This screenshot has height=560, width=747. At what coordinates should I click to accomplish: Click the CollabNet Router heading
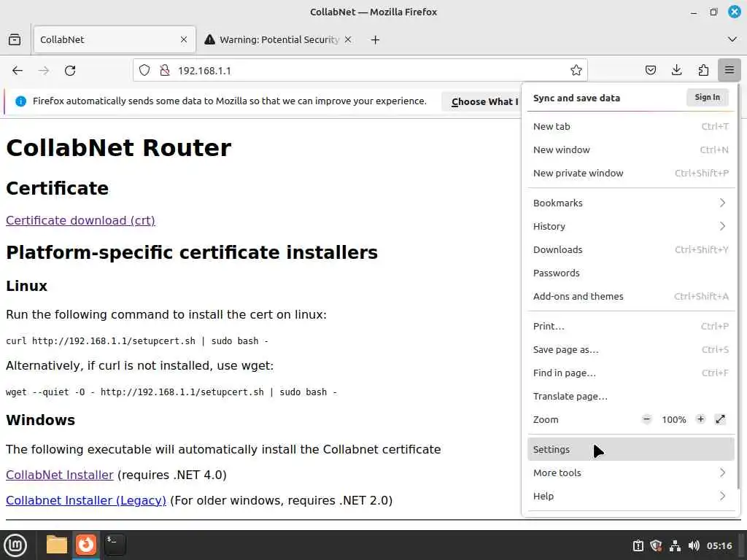[119, 147]
